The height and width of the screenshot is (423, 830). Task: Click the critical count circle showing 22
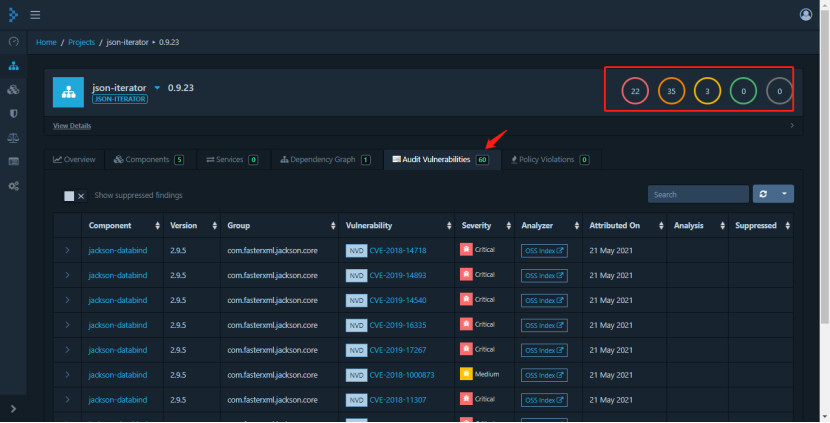tap(635, 91)
